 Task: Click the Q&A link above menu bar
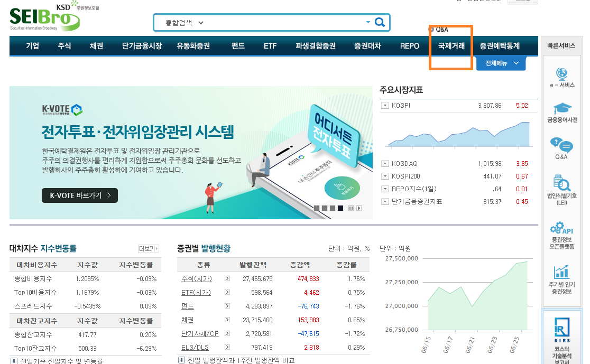tap(441, 30)
